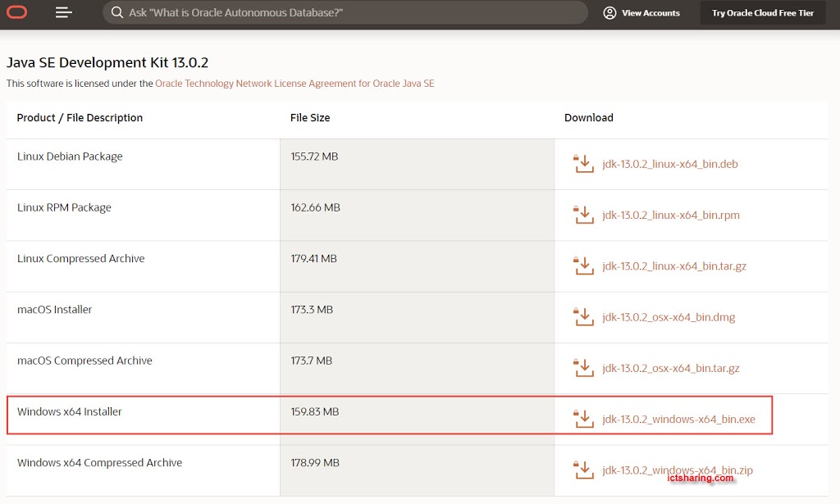Click download icon for osx-x64_bin.dmg
This screenshot has height=504, width=840.
583,316
